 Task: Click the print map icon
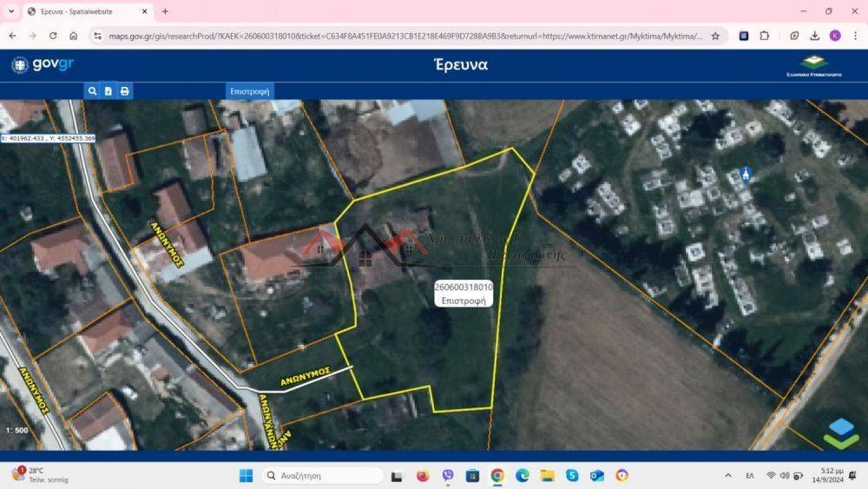tap(125, 91)
